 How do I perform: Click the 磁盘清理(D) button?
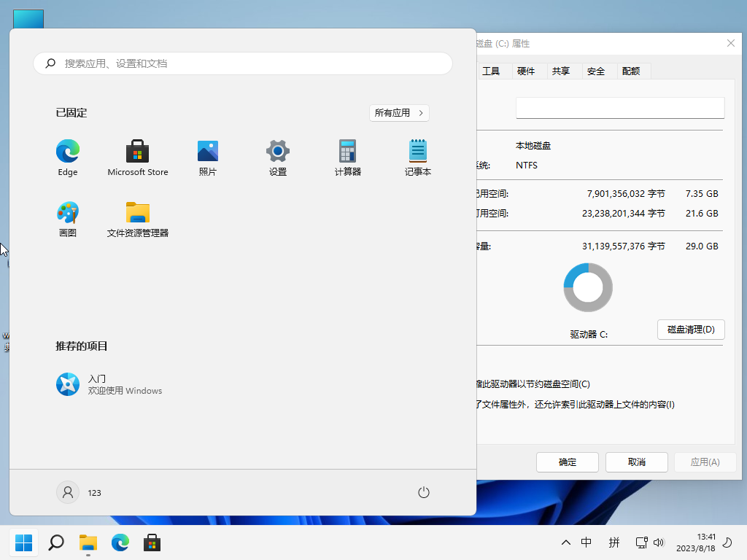(x=691, y=330)
